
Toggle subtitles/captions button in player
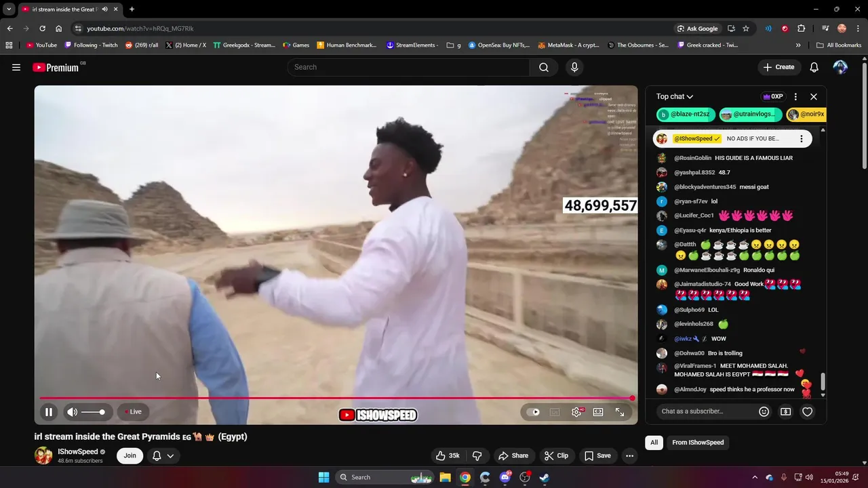tap(555, 411)
